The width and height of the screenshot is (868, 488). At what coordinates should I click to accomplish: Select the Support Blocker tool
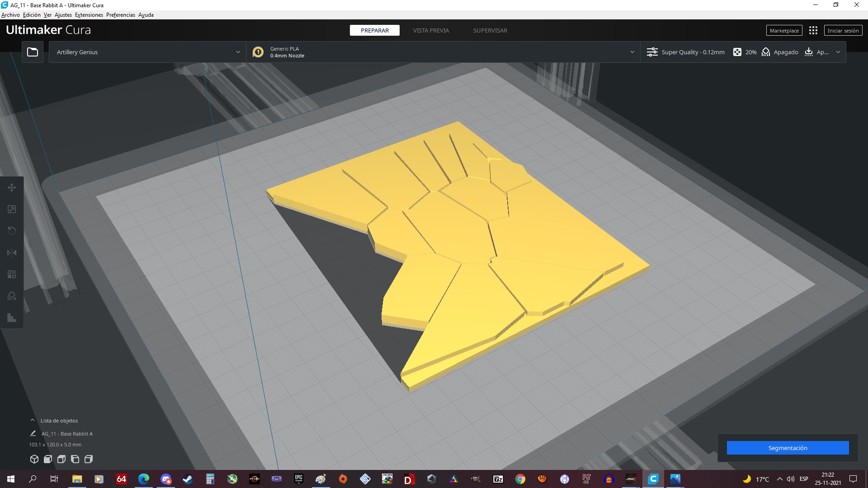(x=12, y=296)
